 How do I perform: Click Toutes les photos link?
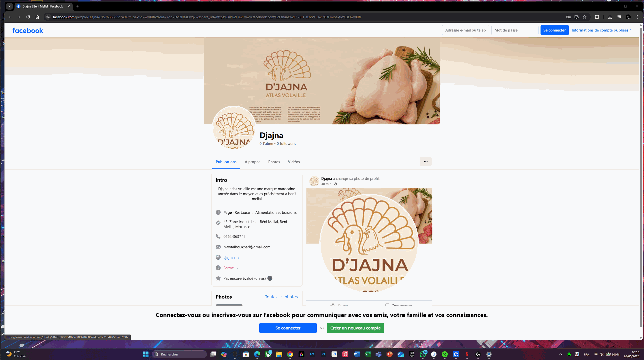click(281, 297)
